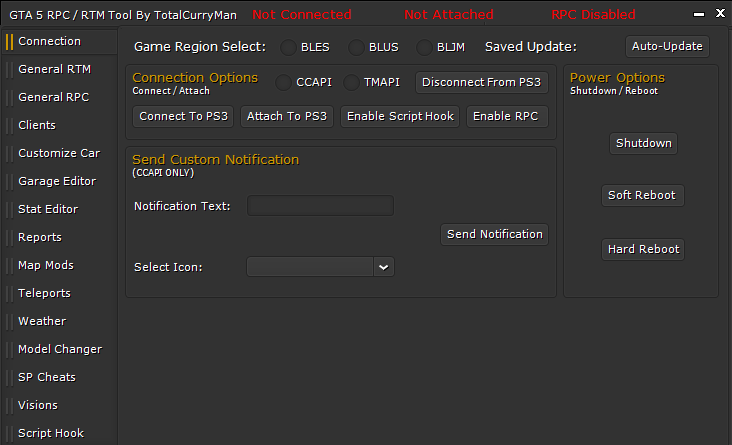The width and height of the screenshot is (732, 445).
Task: Pick the BLJM region radio button
Action: [424, 47]
